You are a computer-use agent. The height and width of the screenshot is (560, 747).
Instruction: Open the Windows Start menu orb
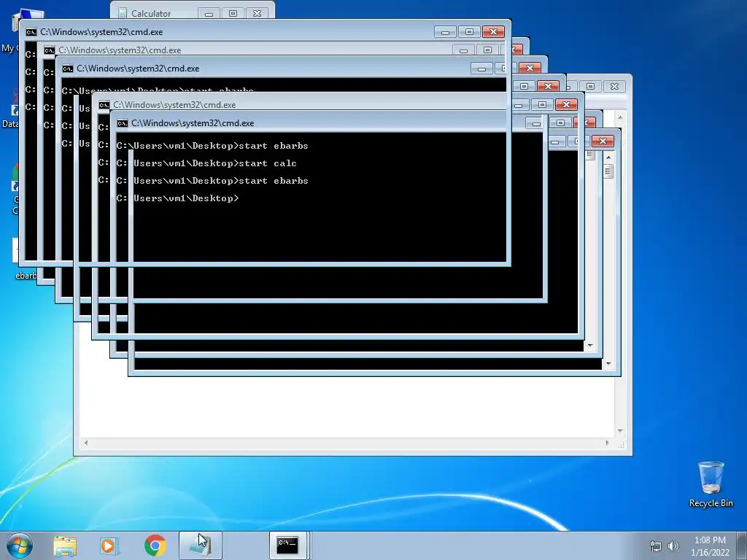[x=20, y=545]
